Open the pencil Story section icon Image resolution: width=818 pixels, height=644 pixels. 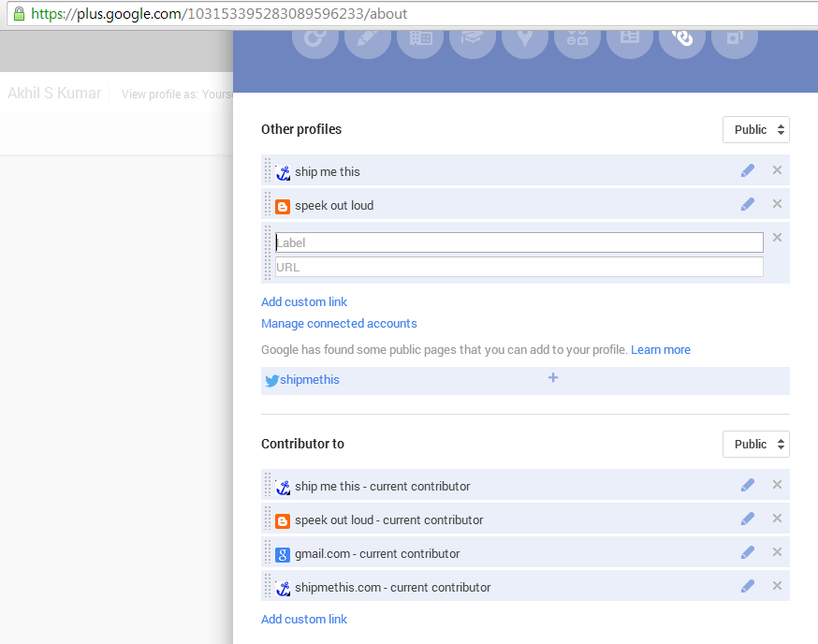pos(368,37)
